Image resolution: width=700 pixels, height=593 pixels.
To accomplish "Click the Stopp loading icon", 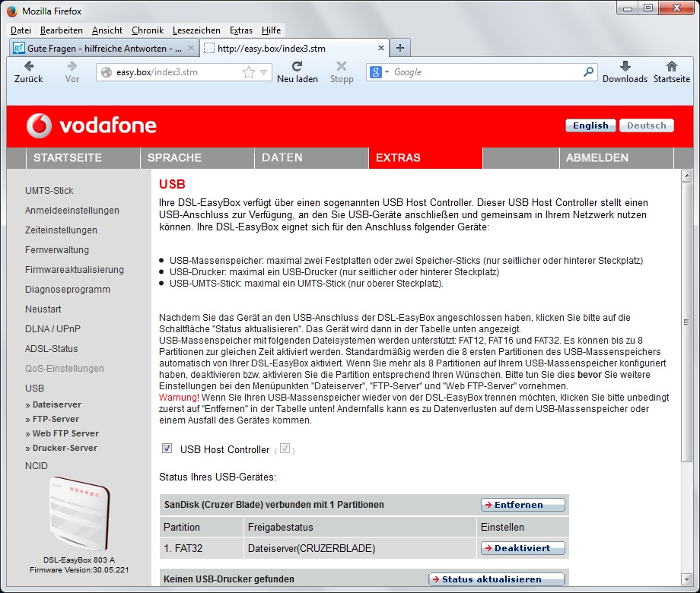I will click(342, 66).
